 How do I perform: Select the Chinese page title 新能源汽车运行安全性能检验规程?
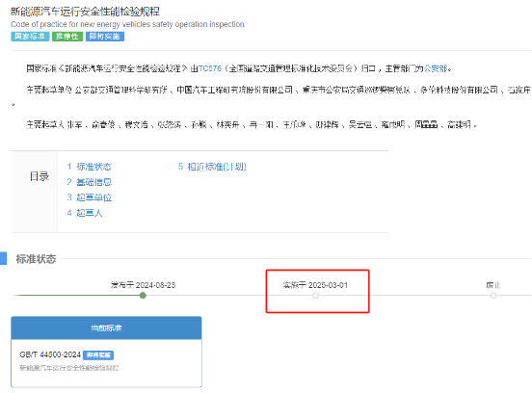85,12
